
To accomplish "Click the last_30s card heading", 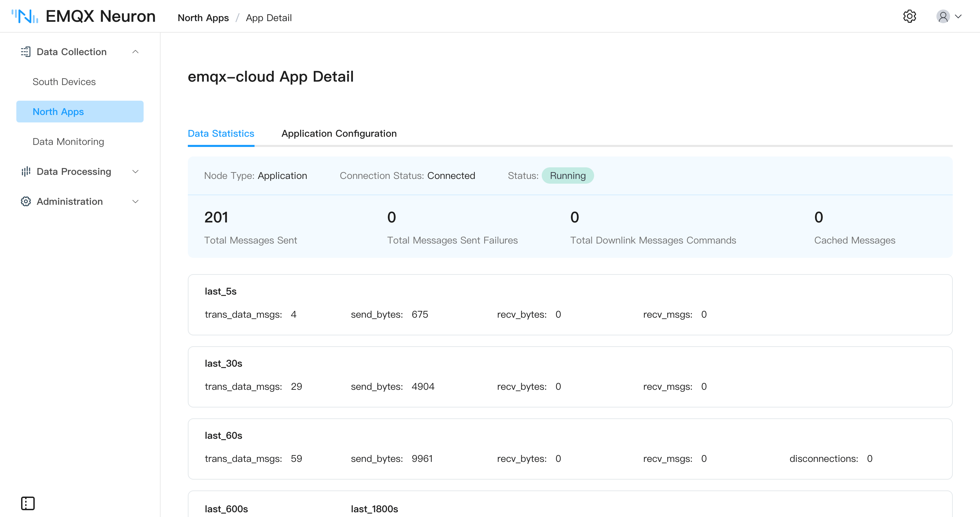I will coord(223,363).
